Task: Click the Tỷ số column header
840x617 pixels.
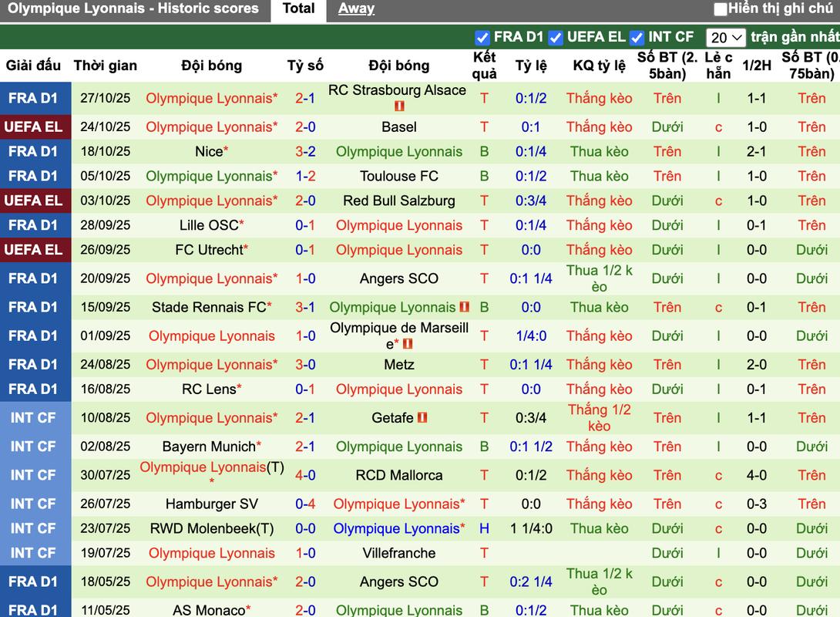Action: 305,66
